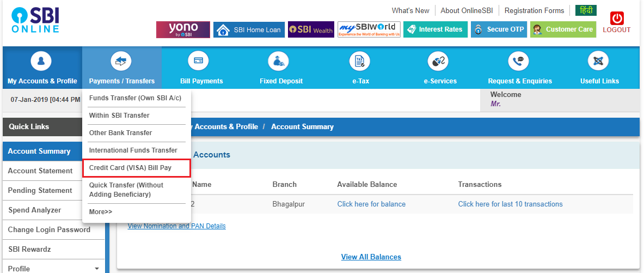Click the 07-Jan-2019 date text
The width and height of the screenshot is (644, 273).
tap(29, 100)
